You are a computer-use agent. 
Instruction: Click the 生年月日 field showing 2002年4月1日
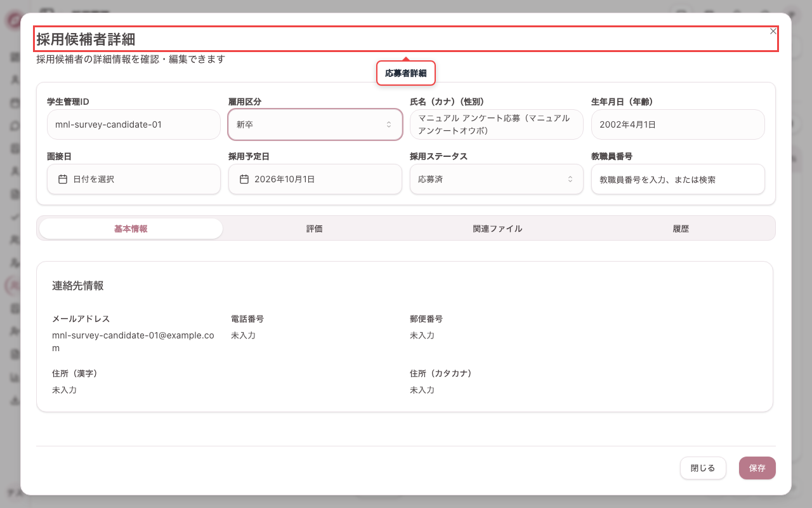click(678, 124)
